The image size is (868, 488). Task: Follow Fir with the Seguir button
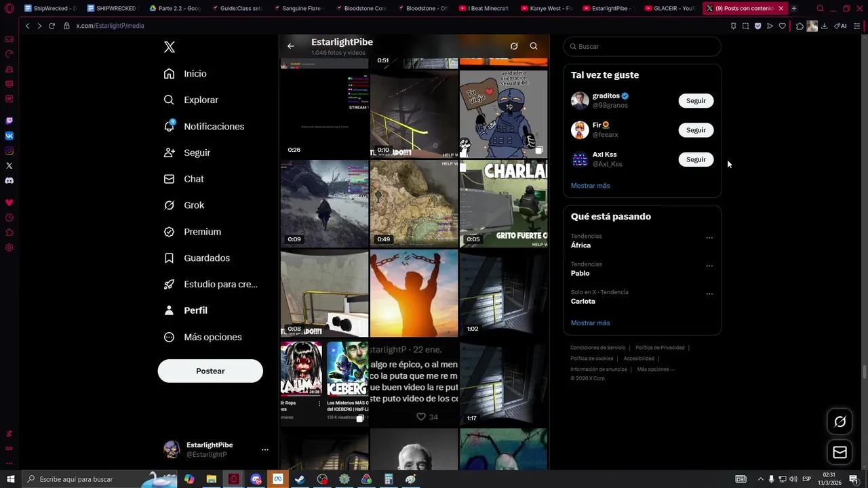tap(696, 129)
